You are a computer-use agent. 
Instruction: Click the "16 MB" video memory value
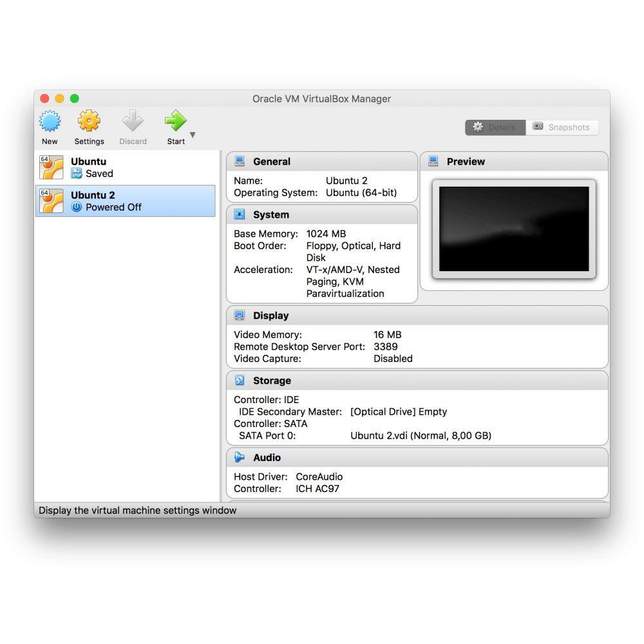[387, 335]
